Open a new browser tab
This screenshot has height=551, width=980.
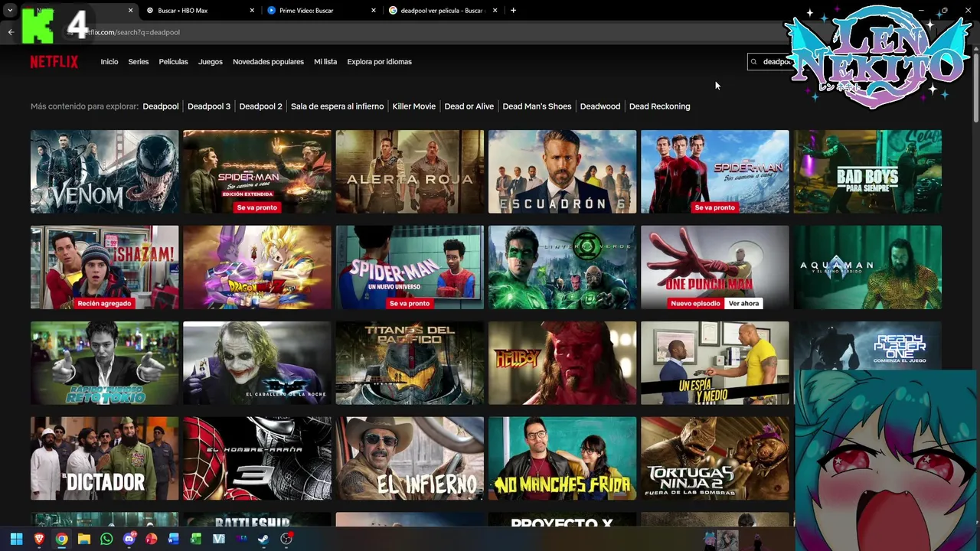[x=513, y=11]
